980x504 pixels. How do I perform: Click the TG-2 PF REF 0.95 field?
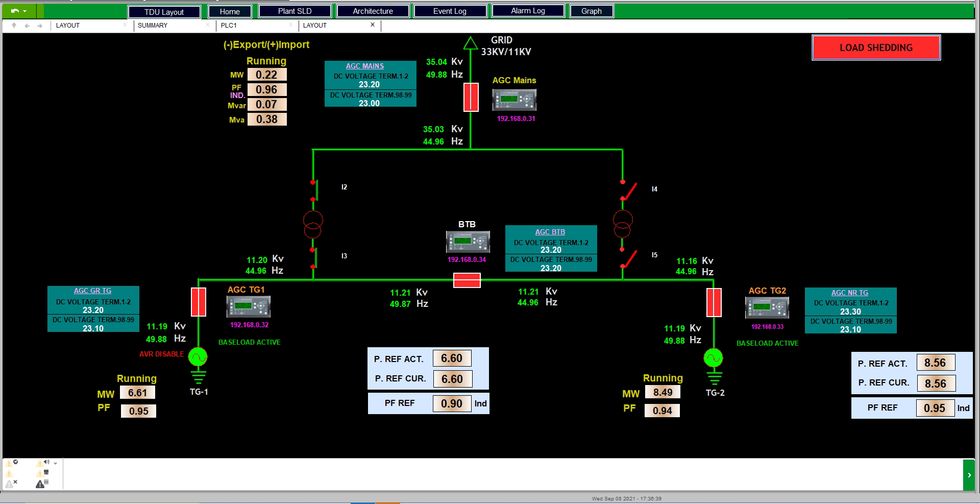935,408
